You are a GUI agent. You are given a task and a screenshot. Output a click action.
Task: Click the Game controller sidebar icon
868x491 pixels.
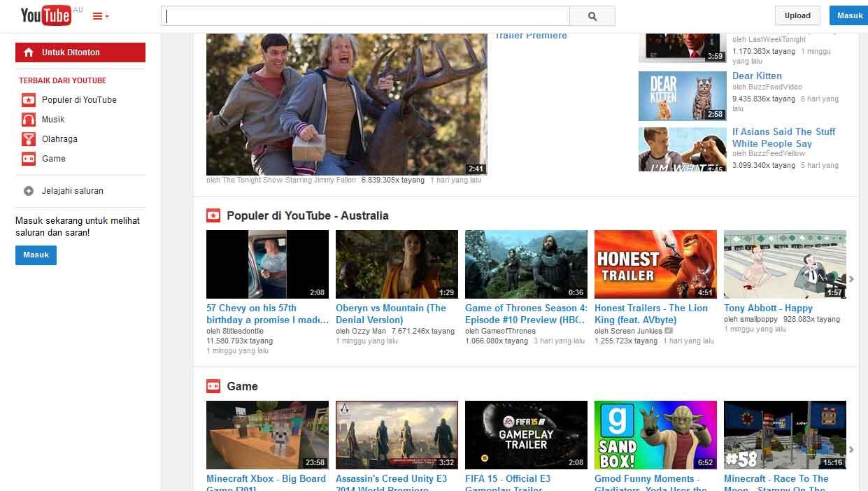pos(29,159)
